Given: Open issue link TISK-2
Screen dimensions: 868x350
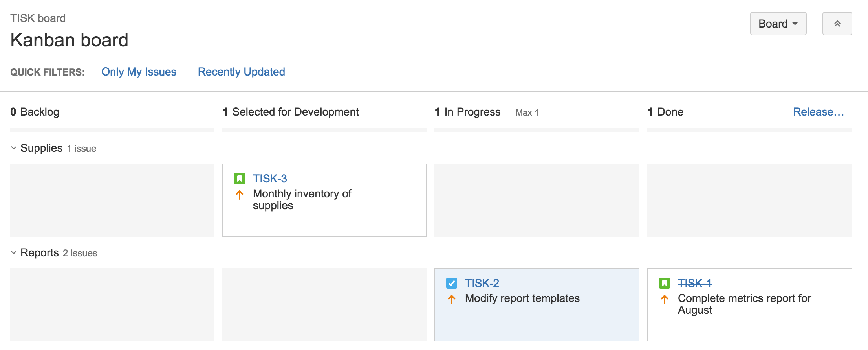Looking at the screenshot, I should tap(482, 283).
